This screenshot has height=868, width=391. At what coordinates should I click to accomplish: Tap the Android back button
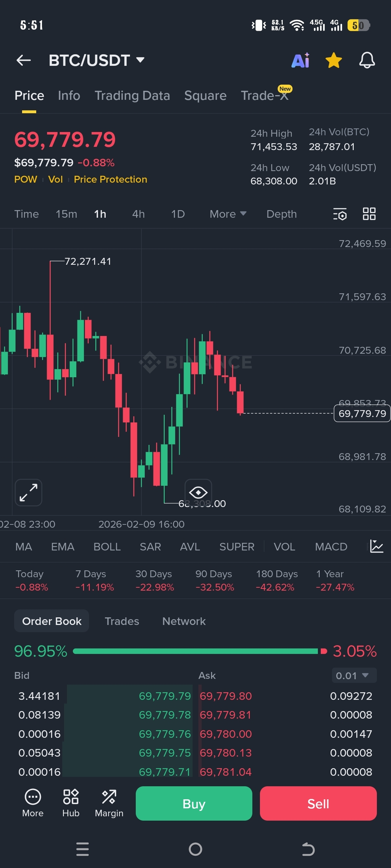(308, 849)
